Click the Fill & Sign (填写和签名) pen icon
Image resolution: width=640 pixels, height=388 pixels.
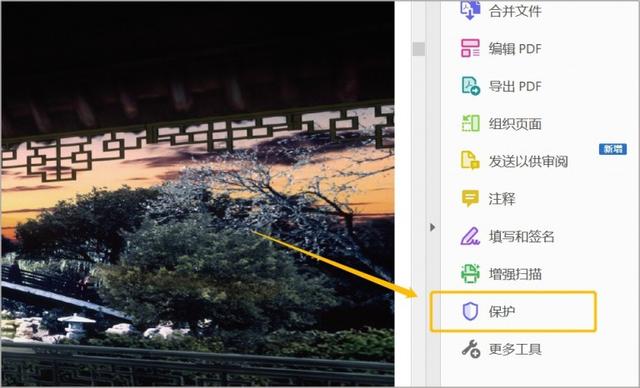pos(470,236)
